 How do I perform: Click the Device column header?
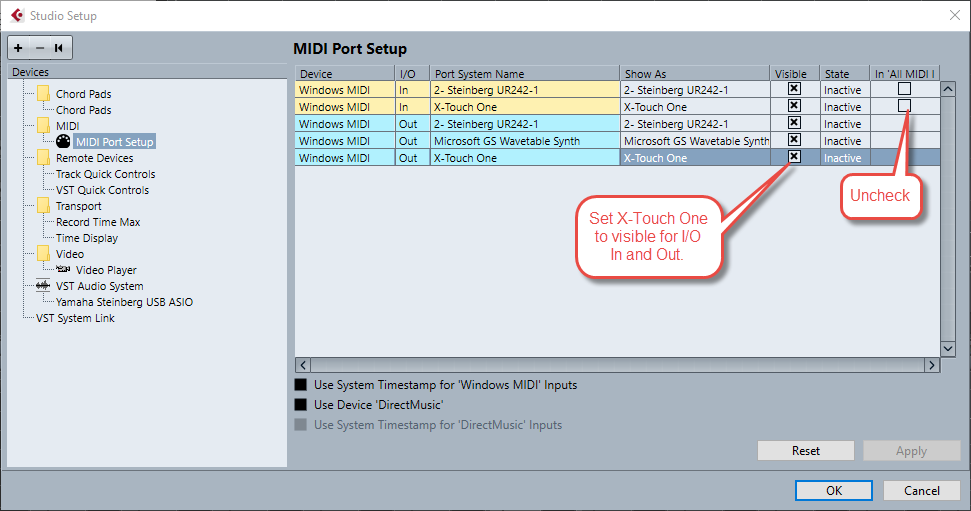click(344, 73)
